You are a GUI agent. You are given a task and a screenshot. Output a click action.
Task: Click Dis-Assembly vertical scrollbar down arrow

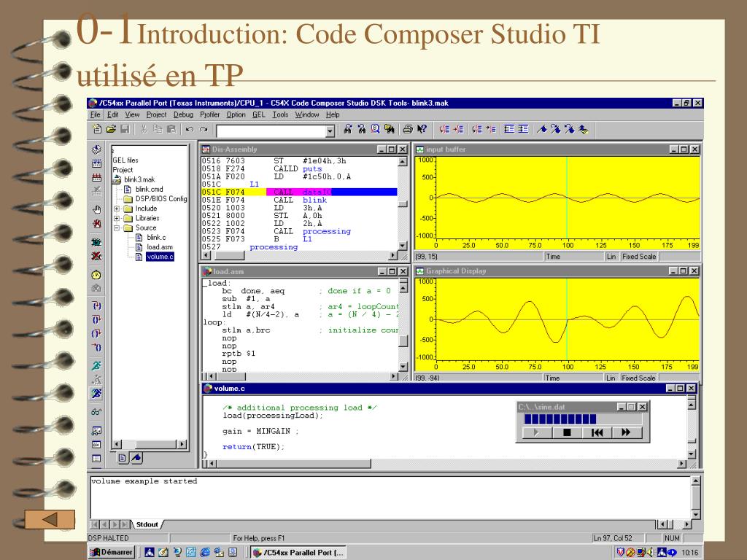403,246
